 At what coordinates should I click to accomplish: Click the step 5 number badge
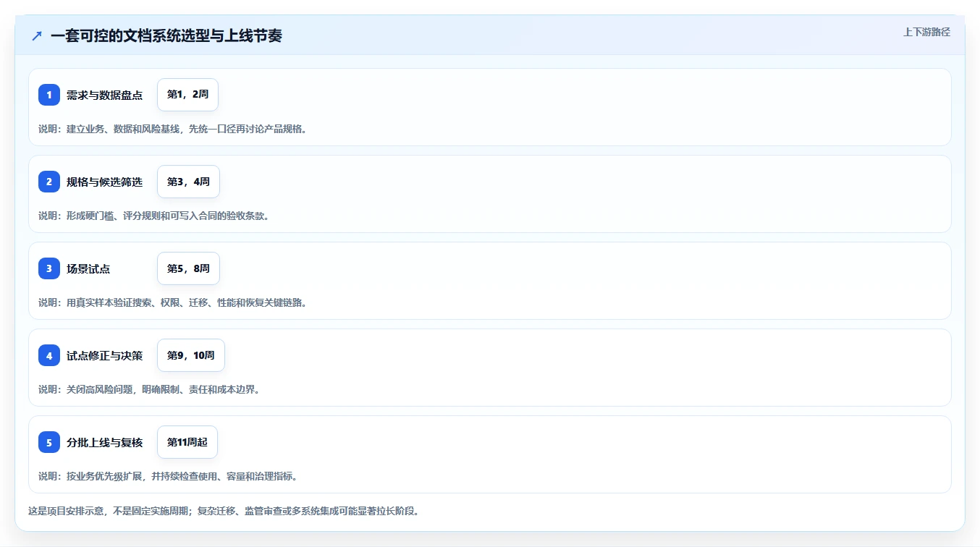[49, 442]
